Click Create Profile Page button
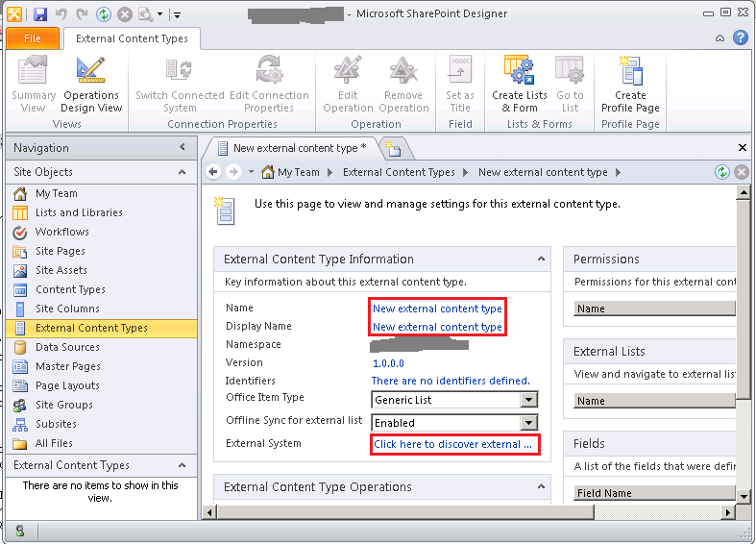The image size is (756, 544). click(x=630, y=84)
